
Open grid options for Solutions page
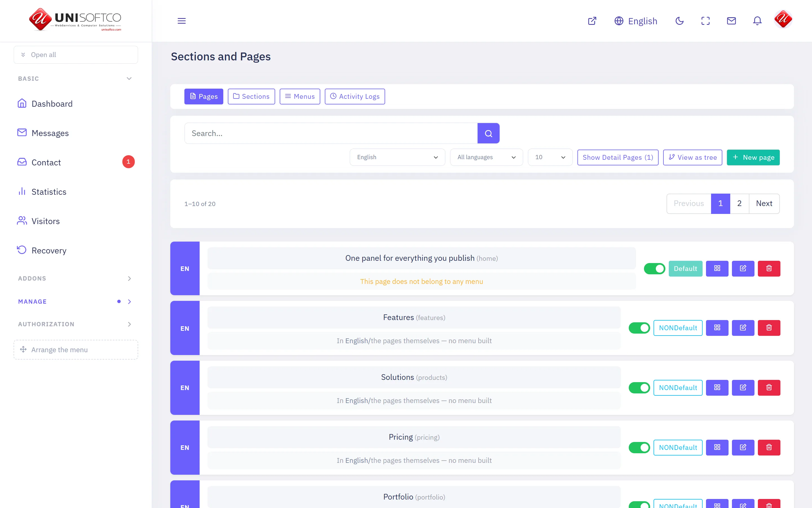[x=717, y=388]
